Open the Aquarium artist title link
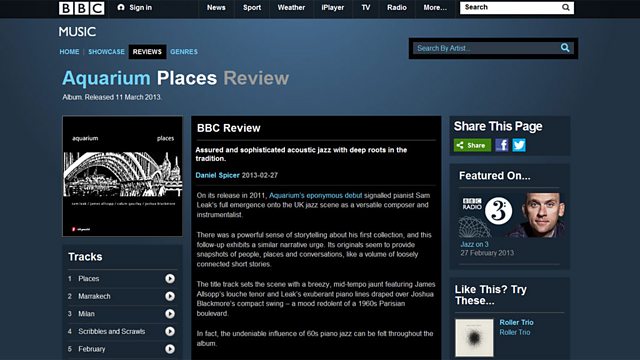This screenshot has height=360, width=640. [x=106, y=78]
